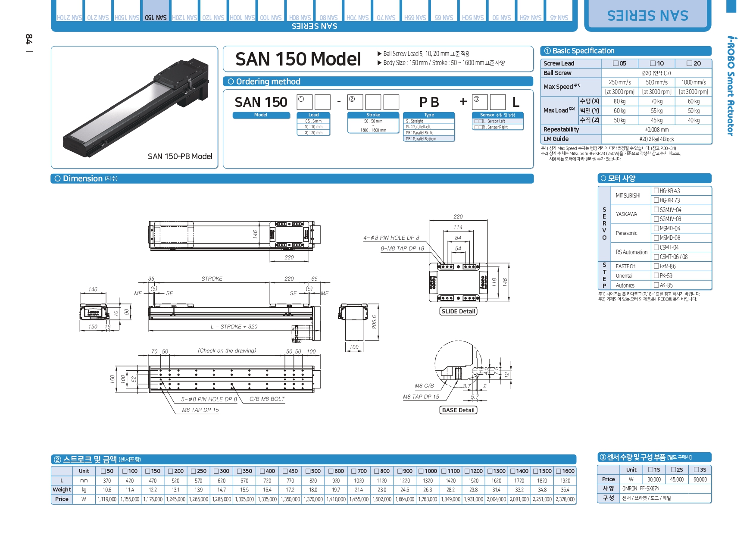The image size is (756, 535).
Task: Check the 500 stroke checkbox
Action: coord(308,471)
